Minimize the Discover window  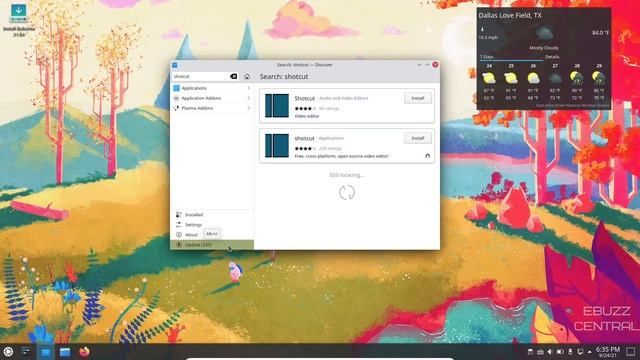(419, 65)
